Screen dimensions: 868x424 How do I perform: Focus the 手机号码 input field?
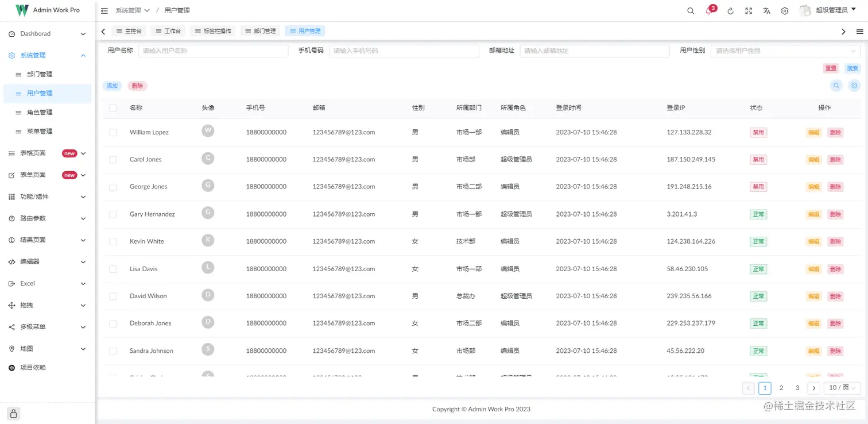click(404, 51)
